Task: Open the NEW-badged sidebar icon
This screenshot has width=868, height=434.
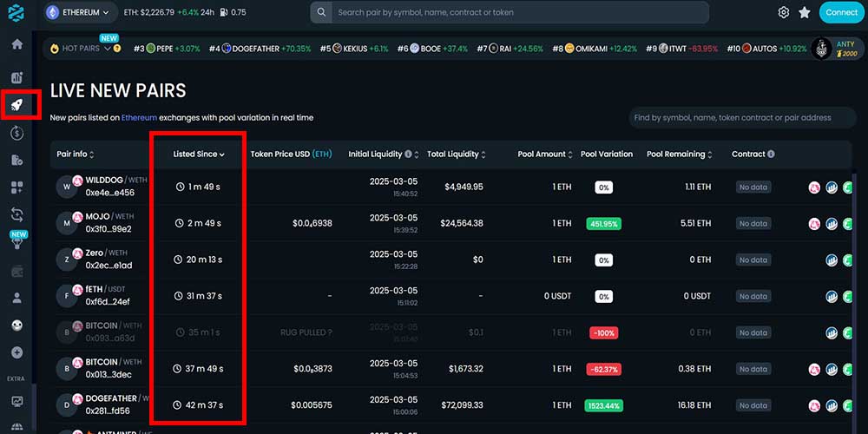Action: [17, 242]
